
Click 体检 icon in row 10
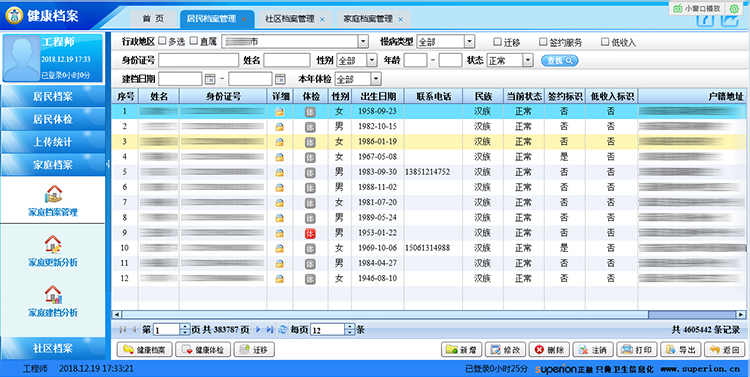coord(310,248)
